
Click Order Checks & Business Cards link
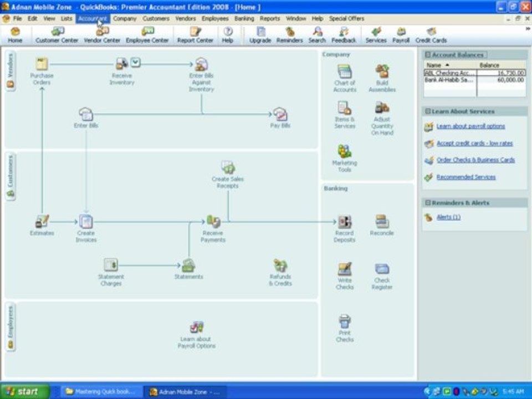pos(475,160)
